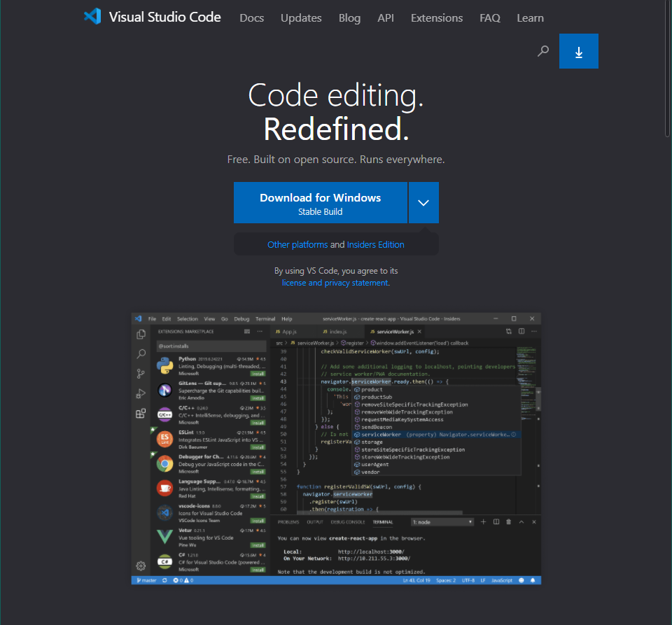
Task: Open the Extensions nav link
Action: pos(437,18)
